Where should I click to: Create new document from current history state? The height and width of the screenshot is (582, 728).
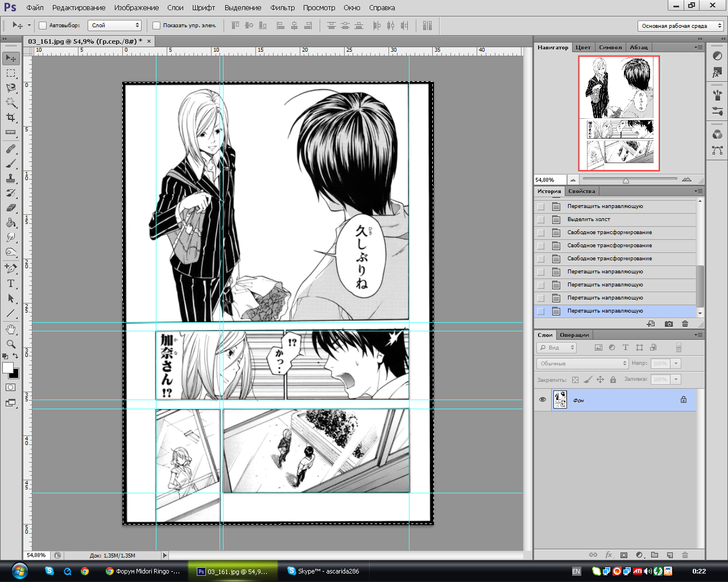pyautogui.click(x=651, y=324)
